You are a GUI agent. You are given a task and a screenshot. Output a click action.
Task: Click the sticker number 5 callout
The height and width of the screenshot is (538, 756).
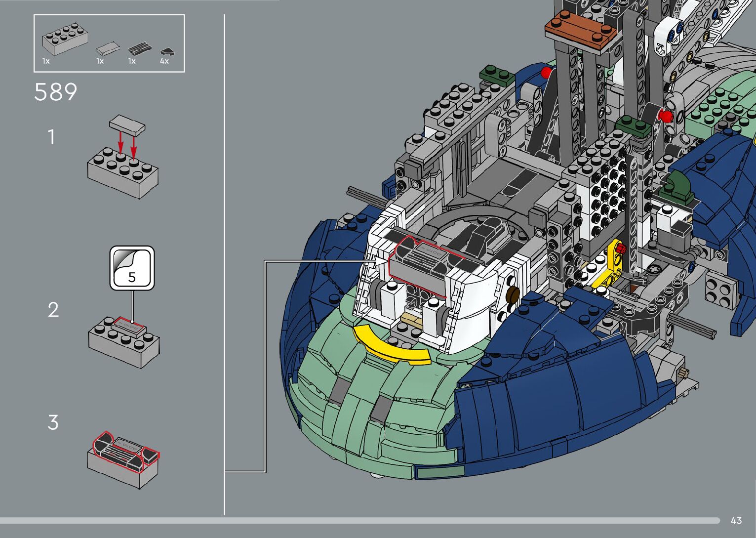point(132,268)
